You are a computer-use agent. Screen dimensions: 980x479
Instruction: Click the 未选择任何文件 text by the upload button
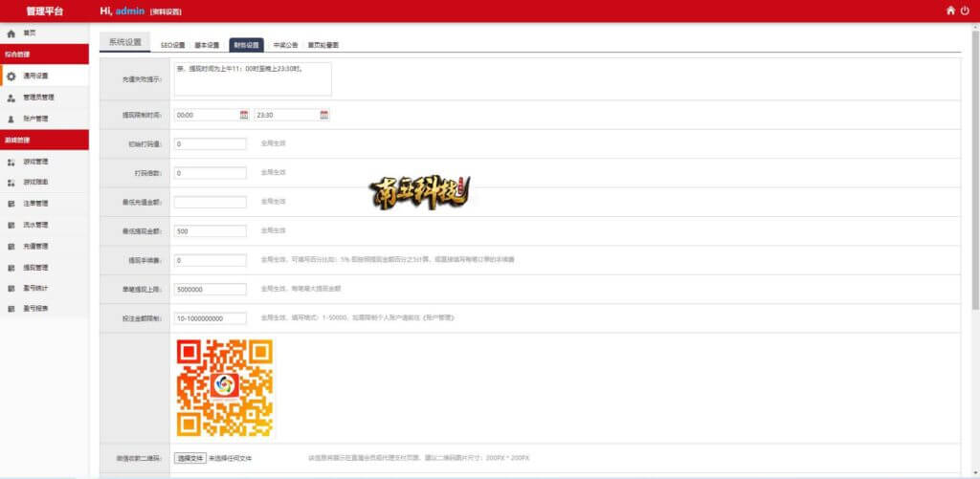pyautogui.click(x=230, y=458)
